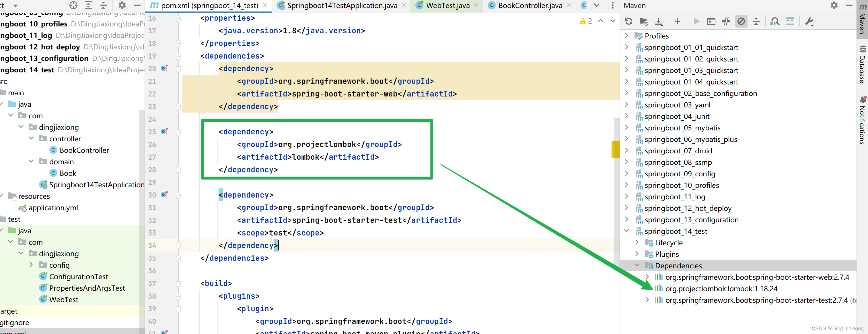Fold the dependency block at line 25
This screenshot has height=334, width=868.
(x=179, y=132)
